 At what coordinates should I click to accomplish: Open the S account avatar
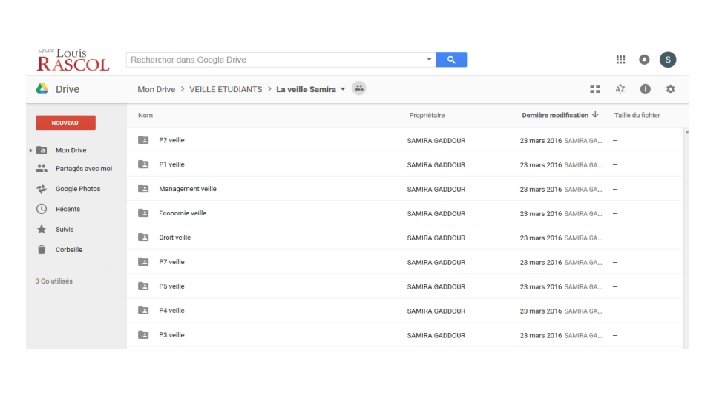(669, 60)
